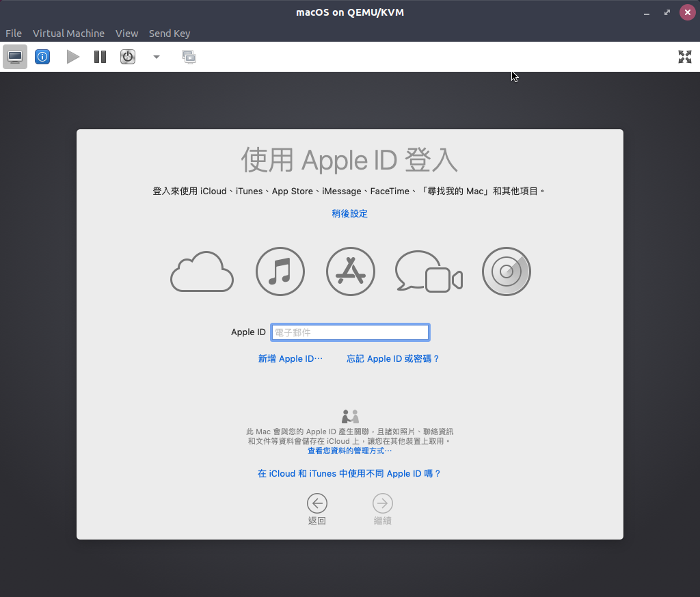Show the graphical console view
This screenshot has width=700, height=597.
[x=15, y=57]
